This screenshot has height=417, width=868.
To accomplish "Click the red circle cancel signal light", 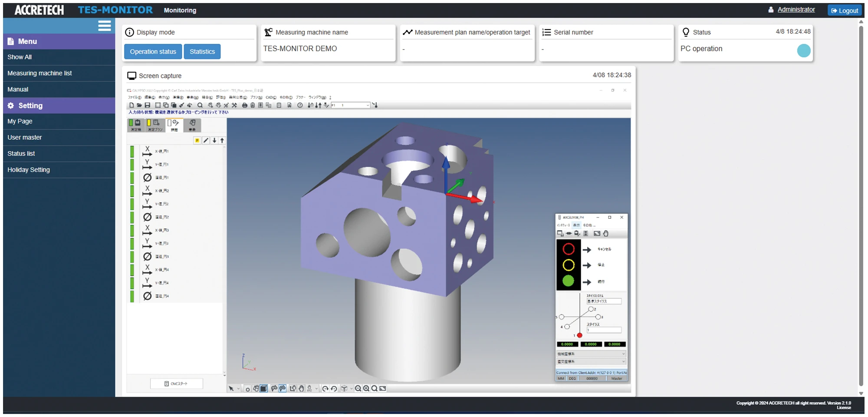I will pos(569,249).
